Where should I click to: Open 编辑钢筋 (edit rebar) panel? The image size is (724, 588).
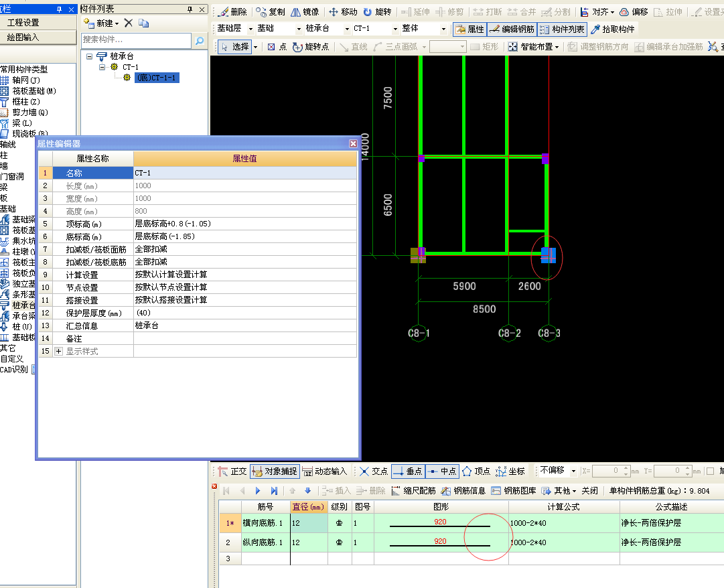pyautogui.click(x=512, y=29)
